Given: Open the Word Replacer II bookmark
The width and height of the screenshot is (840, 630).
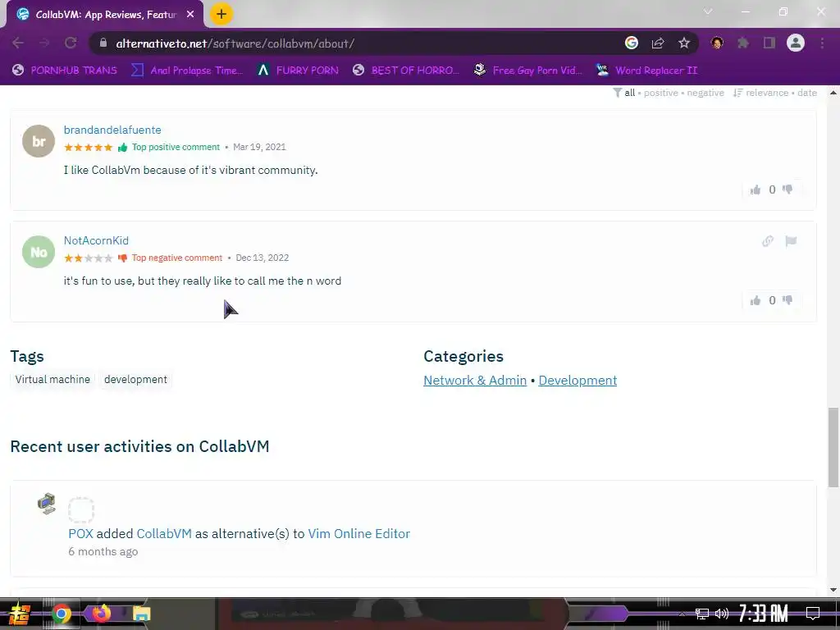Looking at the screenshot, I should [x=646, y=71].
